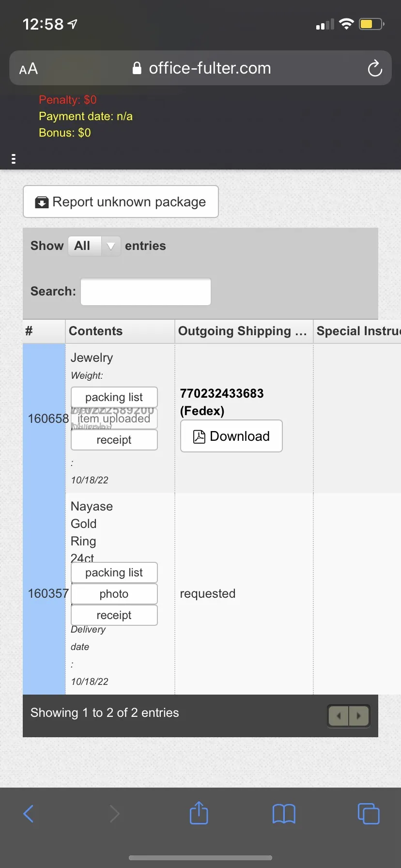Open the Safari tabs overview icon
Viewport: 401px width, 868px height.
369,814
